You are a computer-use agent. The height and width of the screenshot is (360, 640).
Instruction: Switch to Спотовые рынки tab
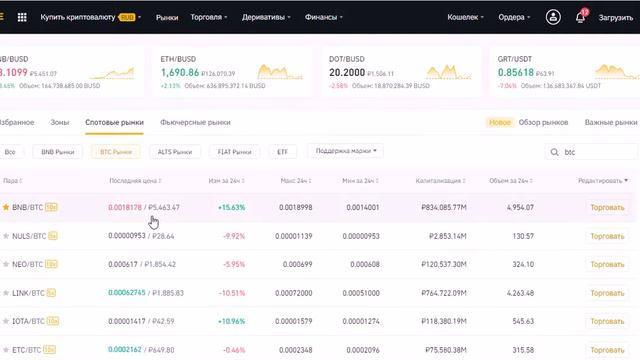[x=114, y=122]
